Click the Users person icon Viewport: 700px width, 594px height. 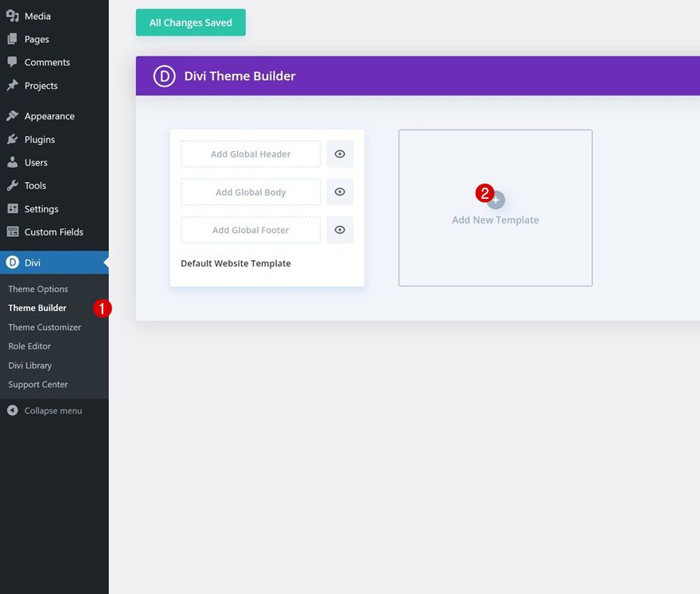pyautogui.click(x=13, y=162)
